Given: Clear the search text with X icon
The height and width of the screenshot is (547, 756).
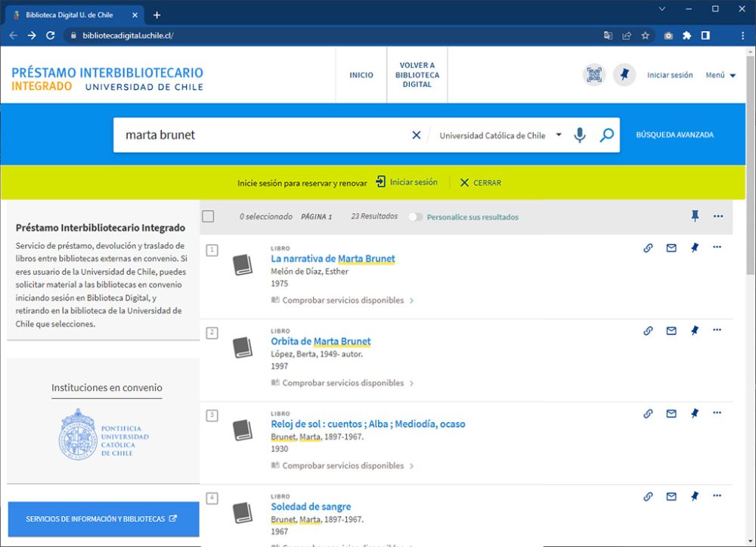Looking at the screenshot, I should point(416,135).
